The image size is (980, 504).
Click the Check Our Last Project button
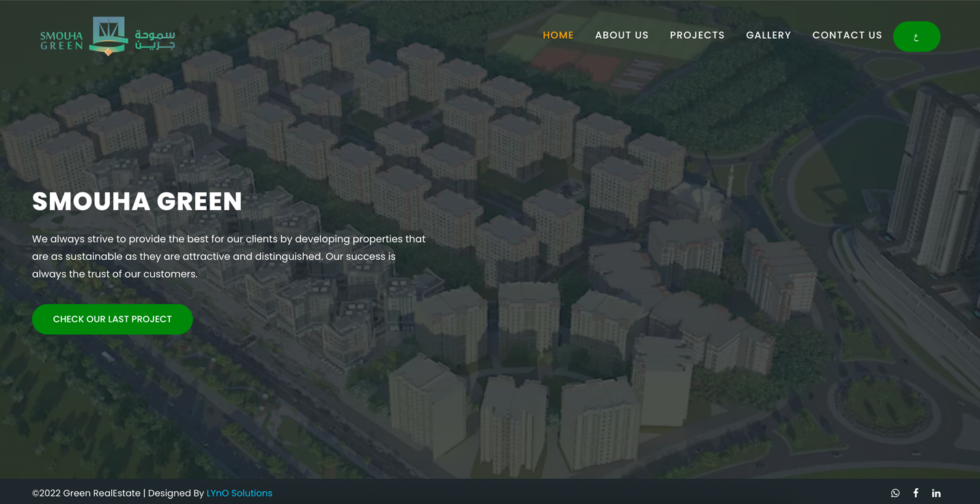[113, 319]
